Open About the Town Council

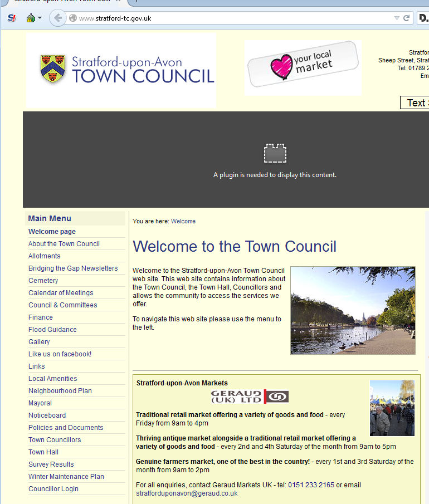click(64, 243)
